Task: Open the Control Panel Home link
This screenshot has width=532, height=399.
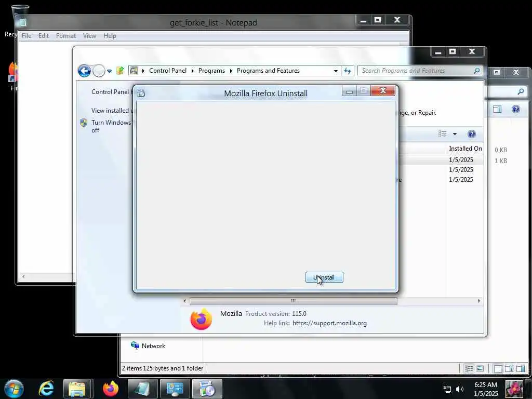Action: click(112, 91)
